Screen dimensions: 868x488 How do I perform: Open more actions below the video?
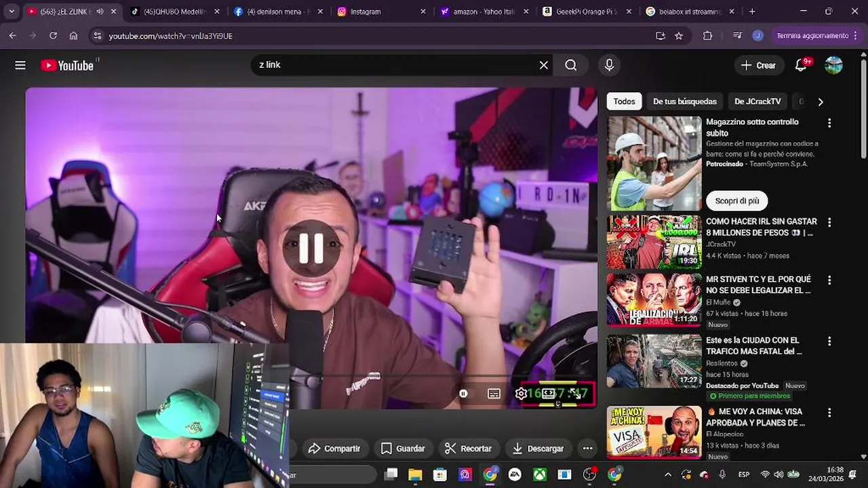coord(587,448)
